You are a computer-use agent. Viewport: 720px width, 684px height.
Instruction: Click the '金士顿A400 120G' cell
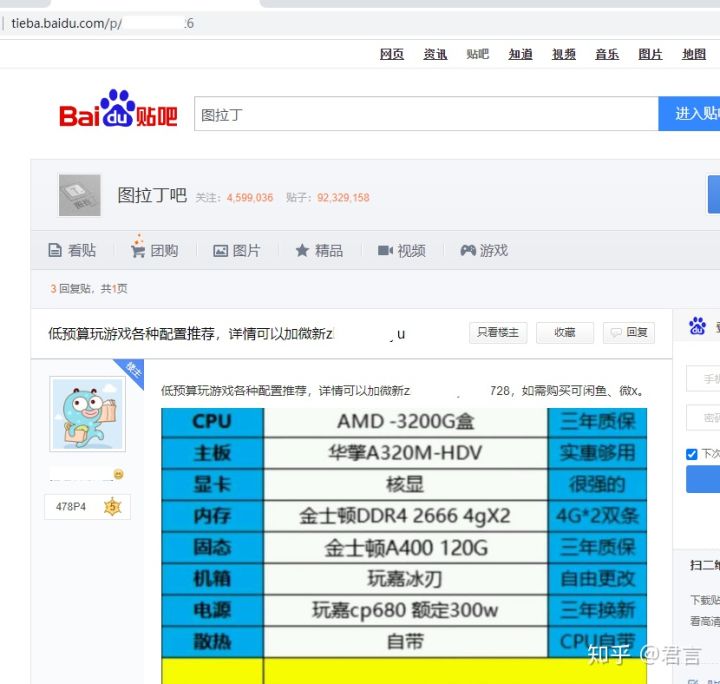[405, 548]
